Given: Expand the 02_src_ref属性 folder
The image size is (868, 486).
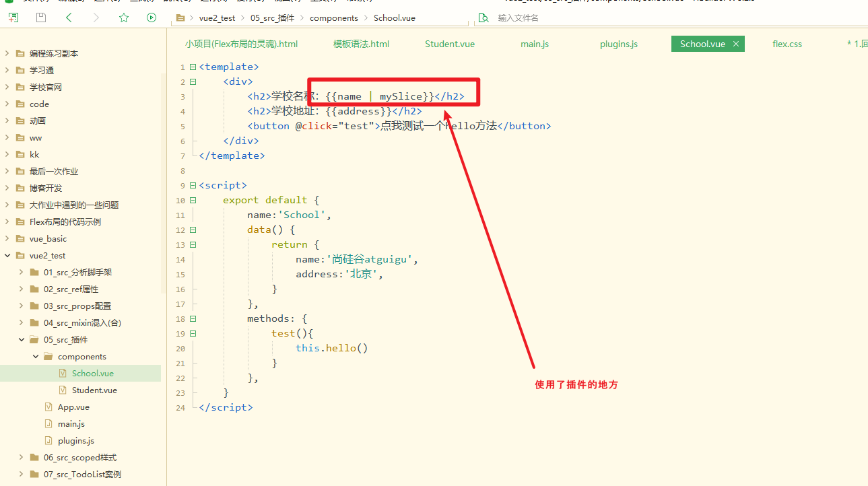Looking at the screenshot, I should [x=21, y=289].
